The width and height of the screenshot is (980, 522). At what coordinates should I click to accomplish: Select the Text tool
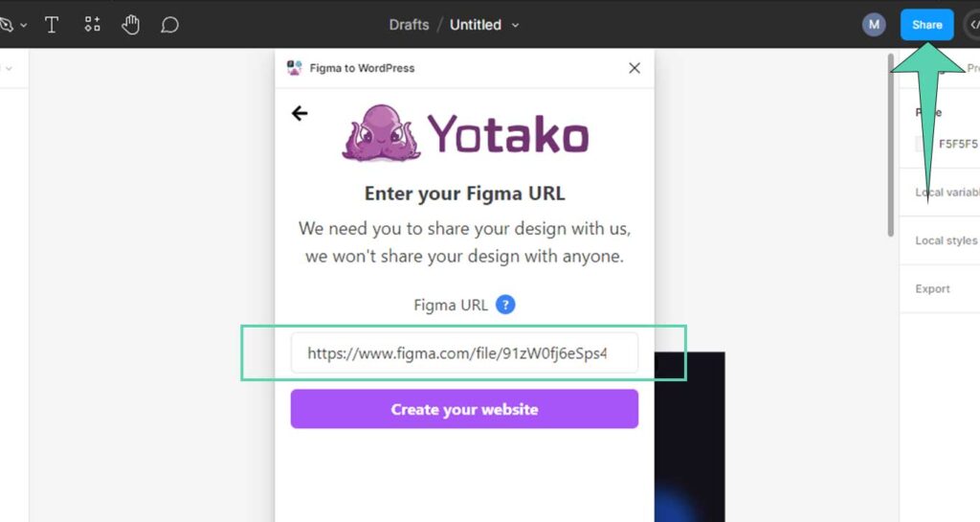pyautogui.click(x=52, y=25)
